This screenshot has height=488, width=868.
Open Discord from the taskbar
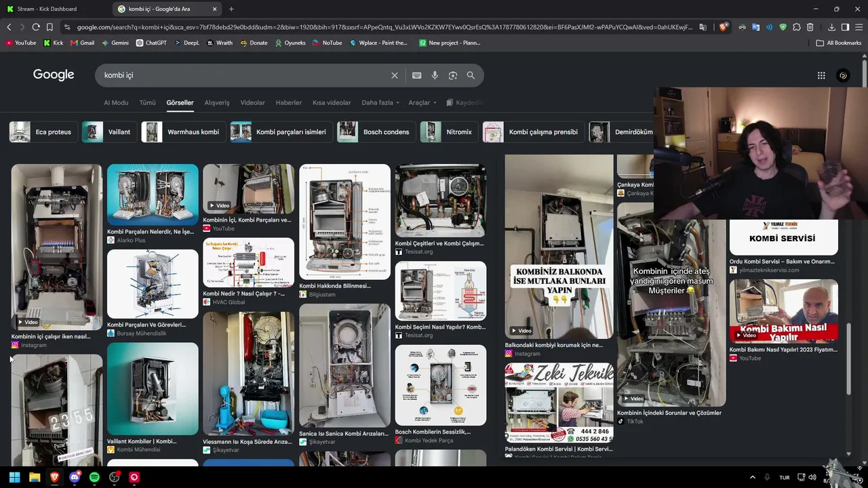tap(75, 477)
